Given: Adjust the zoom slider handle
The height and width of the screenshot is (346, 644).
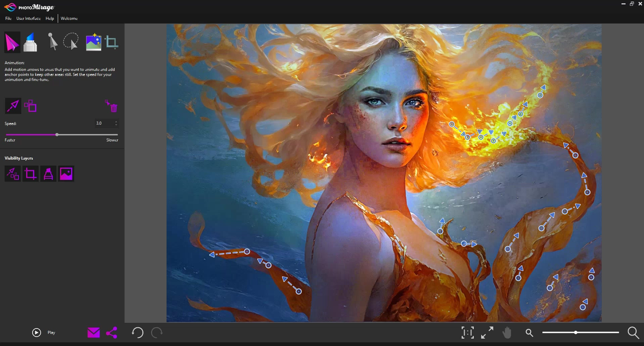Looking at the screenshot, I should [x=576, y=333].
